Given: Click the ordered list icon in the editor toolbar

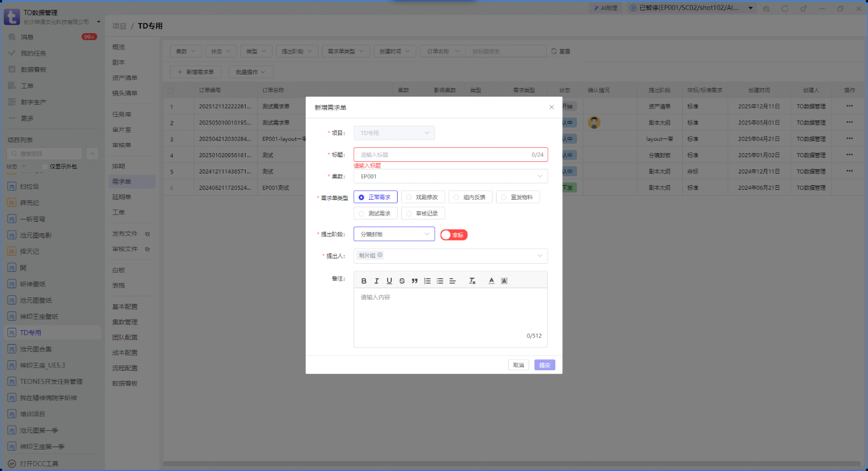Looking at the screenshot, I should 427,281.
